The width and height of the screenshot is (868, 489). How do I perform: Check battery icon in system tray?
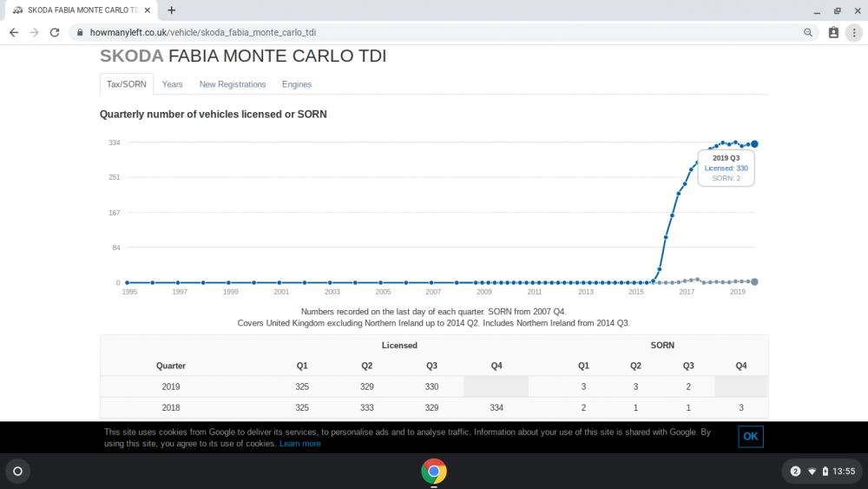pos(825,472)
